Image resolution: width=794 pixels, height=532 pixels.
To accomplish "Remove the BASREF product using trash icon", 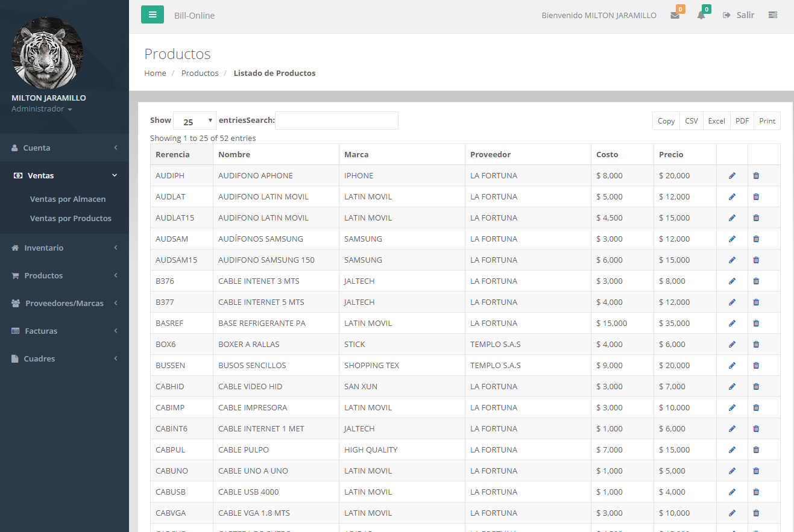I will (756, 323).
